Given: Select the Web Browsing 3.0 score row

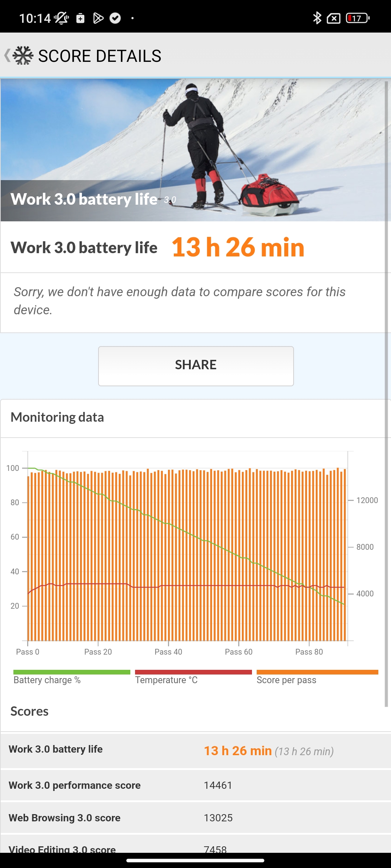Looking at the screenshot, I should pyautogui.click(x=195, y=818).
